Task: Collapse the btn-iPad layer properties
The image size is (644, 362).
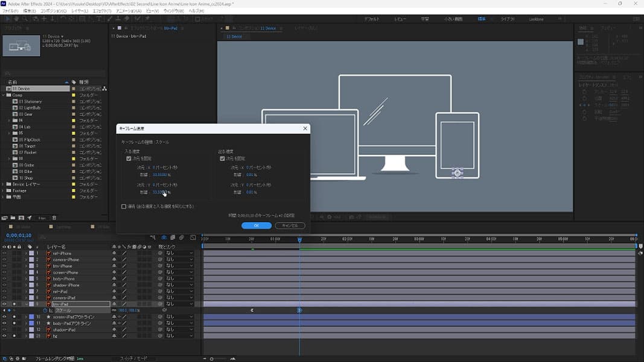Action: pos(26,304)
